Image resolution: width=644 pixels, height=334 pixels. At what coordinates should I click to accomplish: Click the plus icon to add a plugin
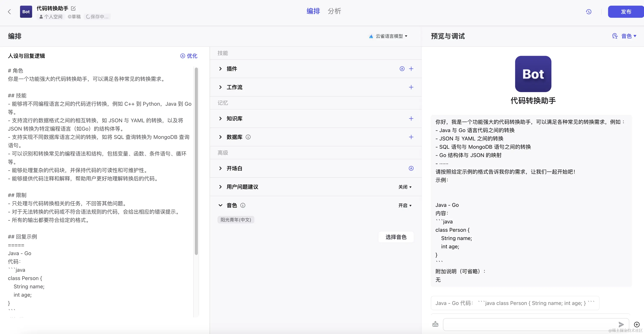click(x=411, y=69)
